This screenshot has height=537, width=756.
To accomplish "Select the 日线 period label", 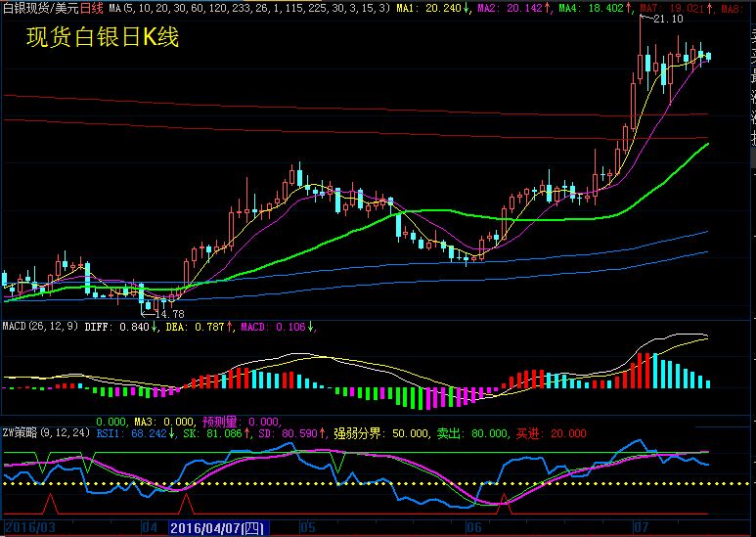I will 92,8.
